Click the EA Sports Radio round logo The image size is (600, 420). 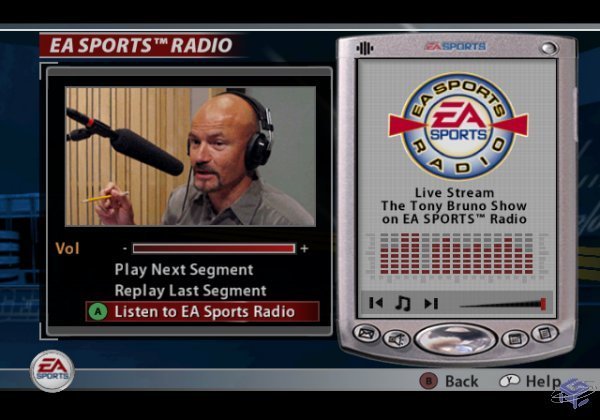(458, 126)
